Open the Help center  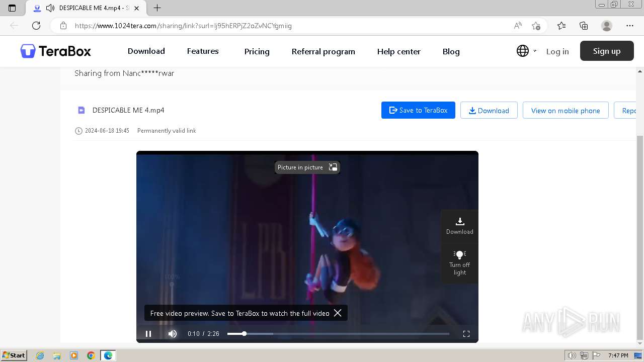(399, 51)
